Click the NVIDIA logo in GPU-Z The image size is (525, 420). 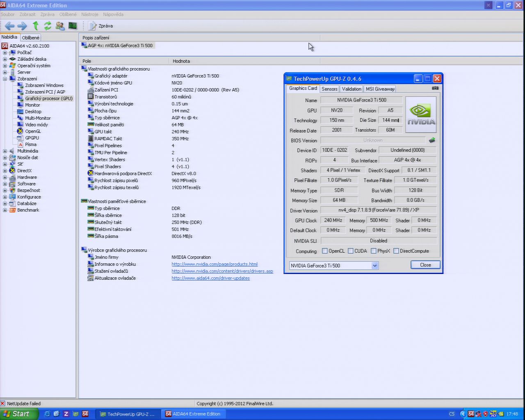pos(421,115)
